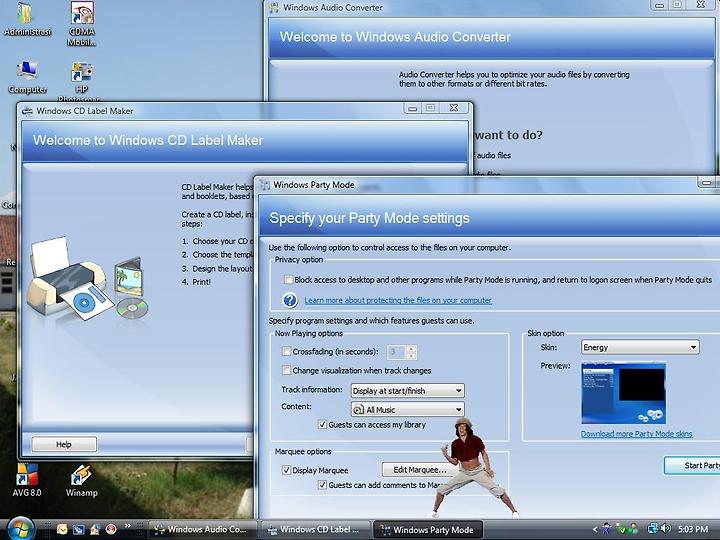The width and height of the screenshot is (720, 540).
Task: Click the CD Label Maker title bar icon
Action: tap(27, 111)
